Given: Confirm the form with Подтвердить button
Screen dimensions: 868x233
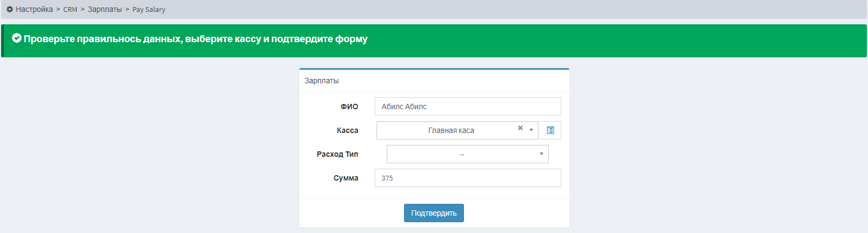Looking at the screenshot, I should (x=434, y=213).
